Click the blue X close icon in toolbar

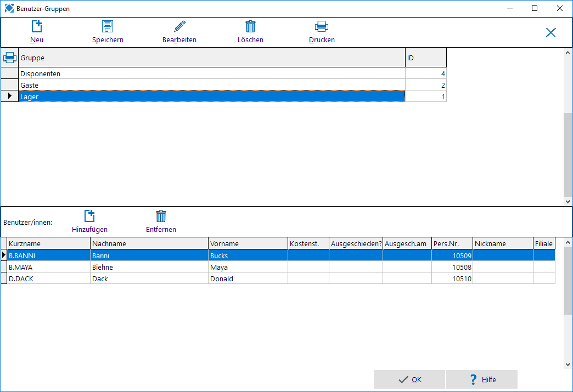click(550, 32)
